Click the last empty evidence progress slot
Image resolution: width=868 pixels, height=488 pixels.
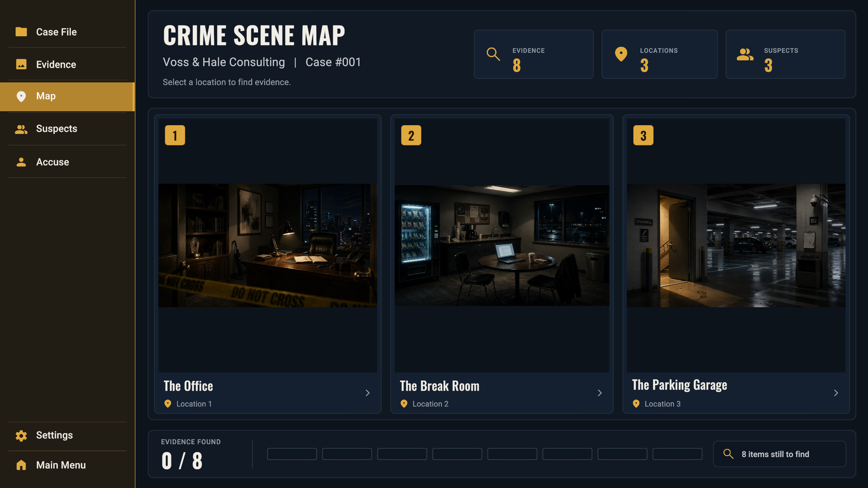[x=677, y=454]
